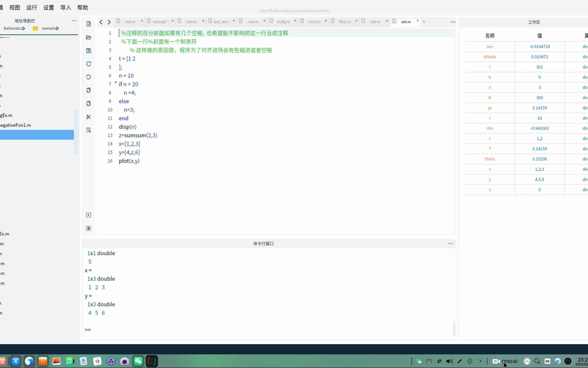Image resolution: width=588 pixels, height=368 pixels.
Task: Open the 运行 menu
Action: (x=32, y=7)
